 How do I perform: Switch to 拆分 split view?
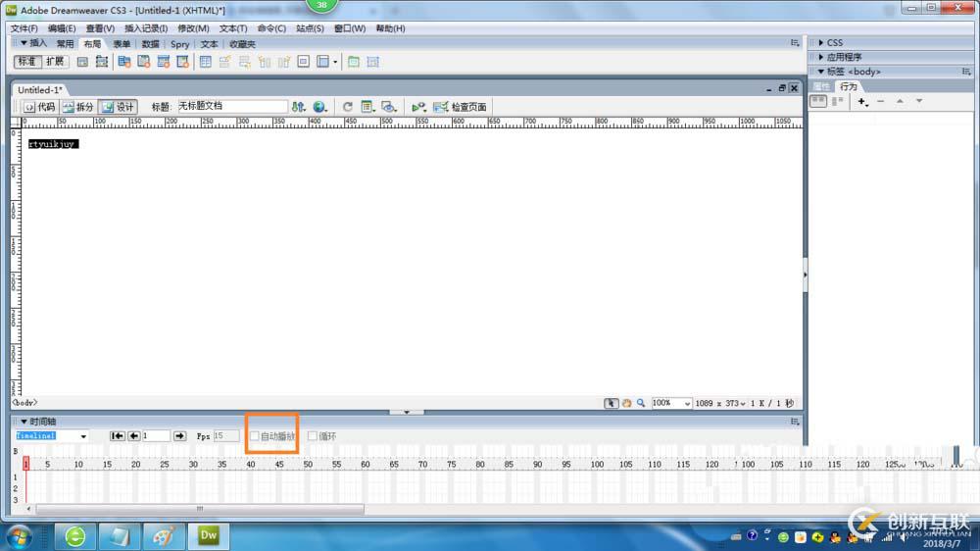[78, 107]
